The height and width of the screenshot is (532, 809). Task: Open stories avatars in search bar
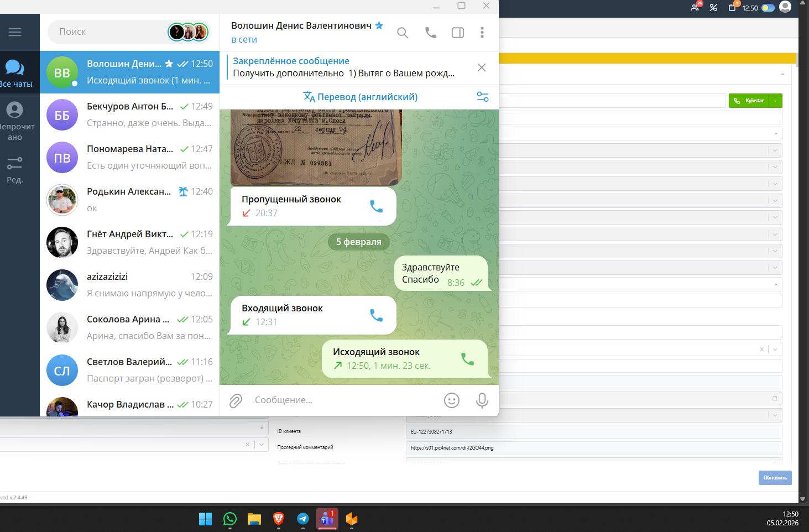(x=189, y=32)
